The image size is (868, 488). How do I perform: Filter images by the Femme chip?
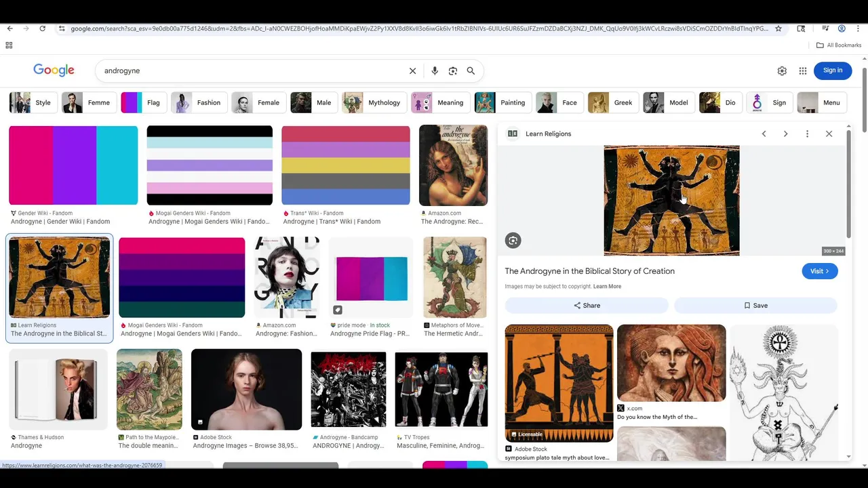(x=88, y=102)
